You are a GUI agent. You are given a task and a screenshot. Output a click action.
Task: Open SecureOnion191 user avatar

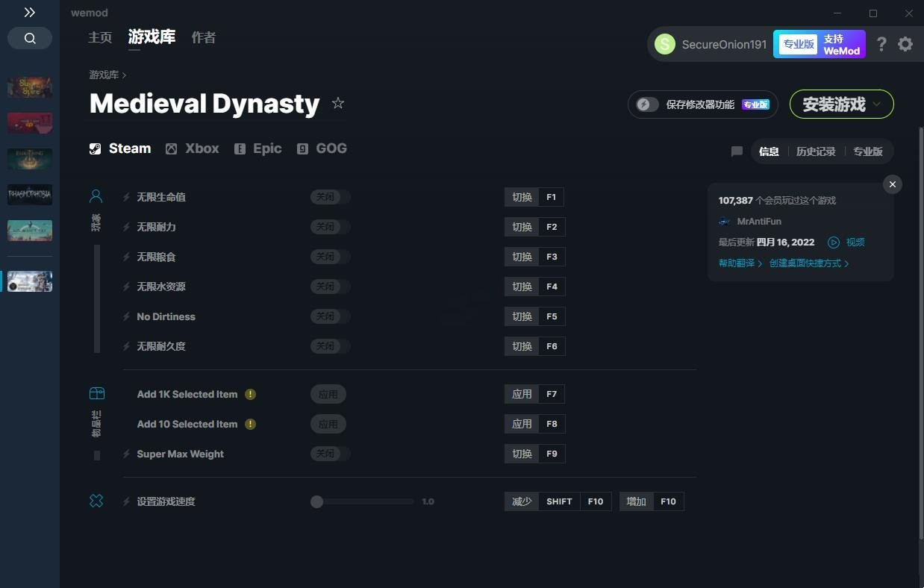(x=664, y=44)
